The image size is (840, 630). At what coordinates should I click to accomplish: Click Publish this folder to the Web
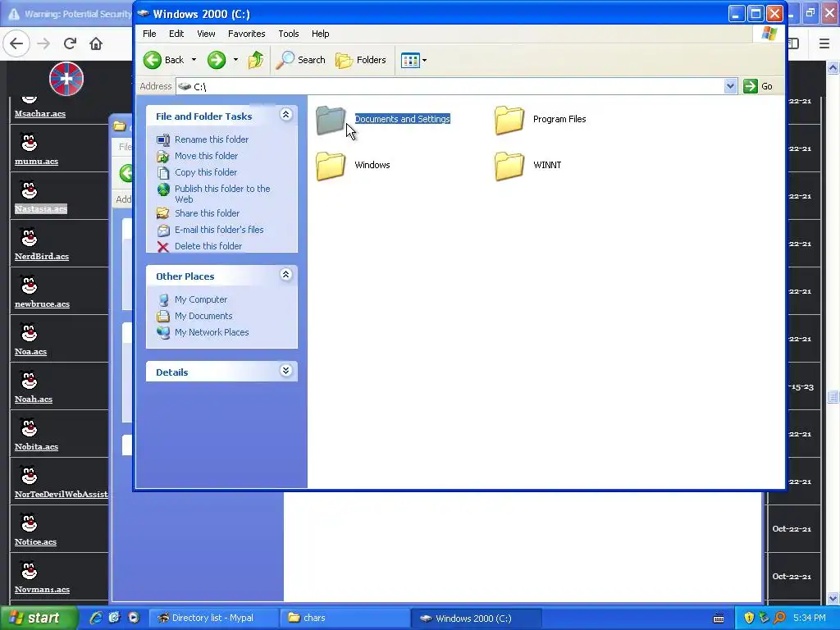pyautogui.click(x=222, y=194)
